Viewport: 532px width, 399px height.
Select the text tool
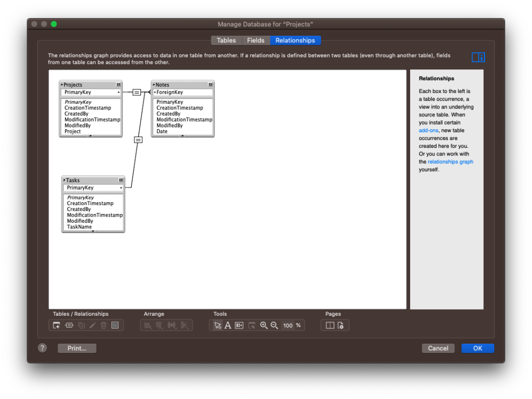click(x=227, y=325)
